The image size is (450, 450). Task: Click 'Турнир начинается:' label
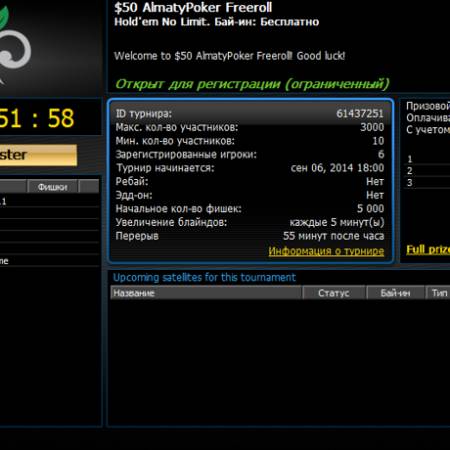(165, 168)
